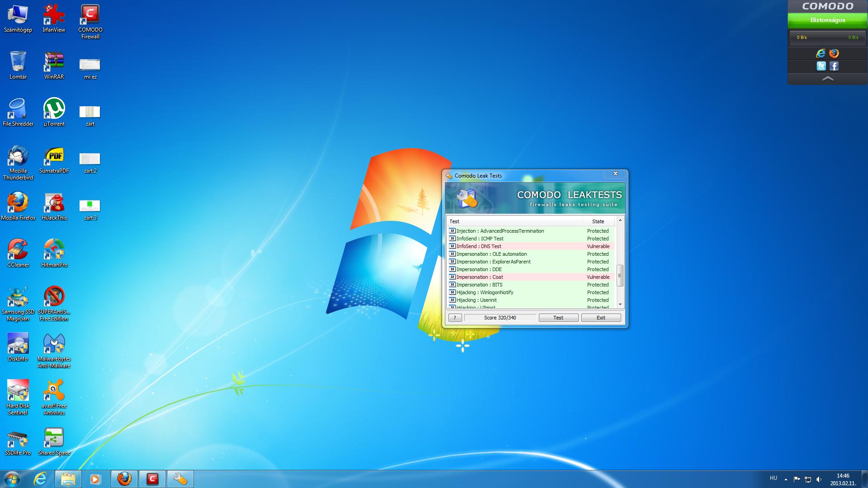Screen dimensions: 868x488
Task: Click the question mark help button
Action: [455, 318]
